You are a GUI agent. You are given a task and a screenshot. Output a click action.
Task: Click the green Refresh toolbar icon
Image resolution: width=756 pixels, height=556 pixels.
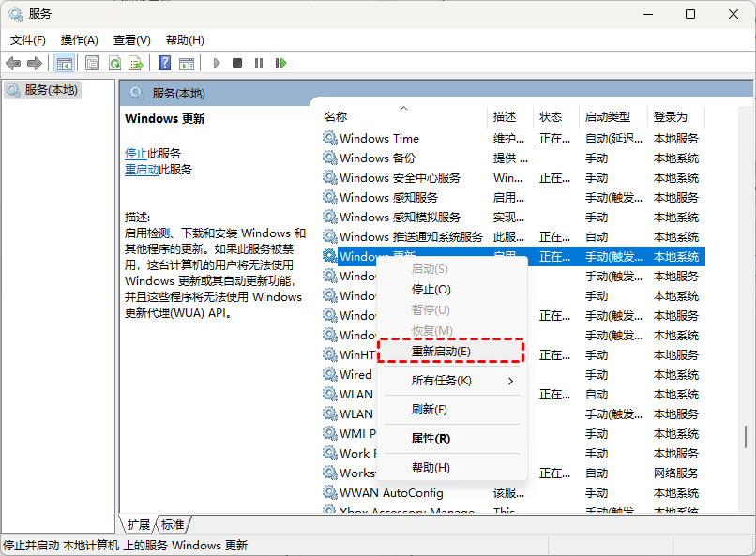[114, 63]
